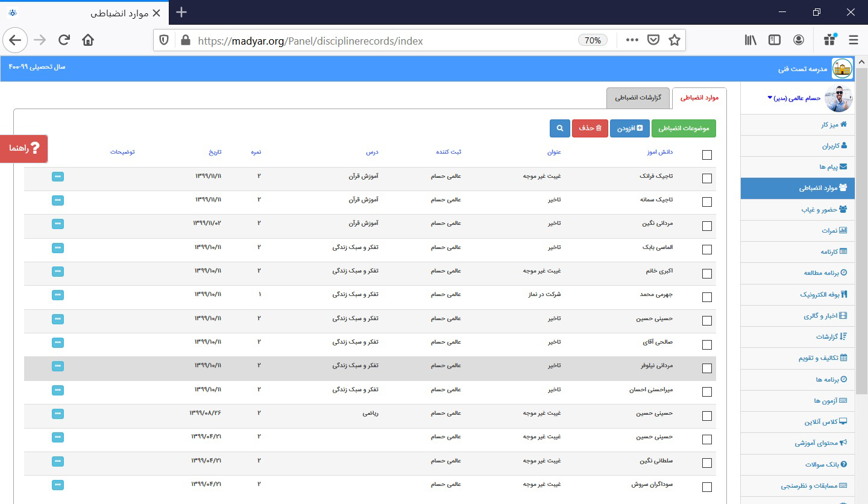Viewport: 868px width, 504px height.
Task: Check the row for تاجیک فرانک
Action: coord(707,178)
